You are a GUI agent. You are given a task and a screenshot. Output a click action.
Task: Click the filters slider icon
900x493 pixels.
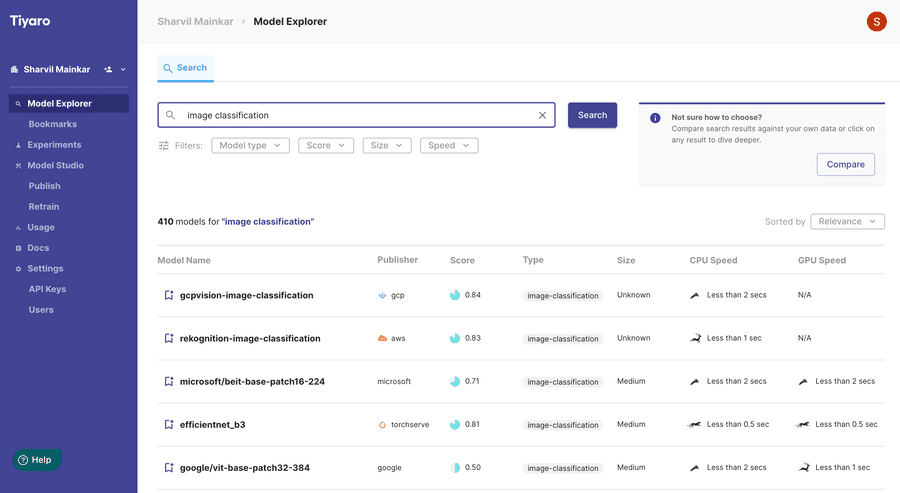coord(164,146)
